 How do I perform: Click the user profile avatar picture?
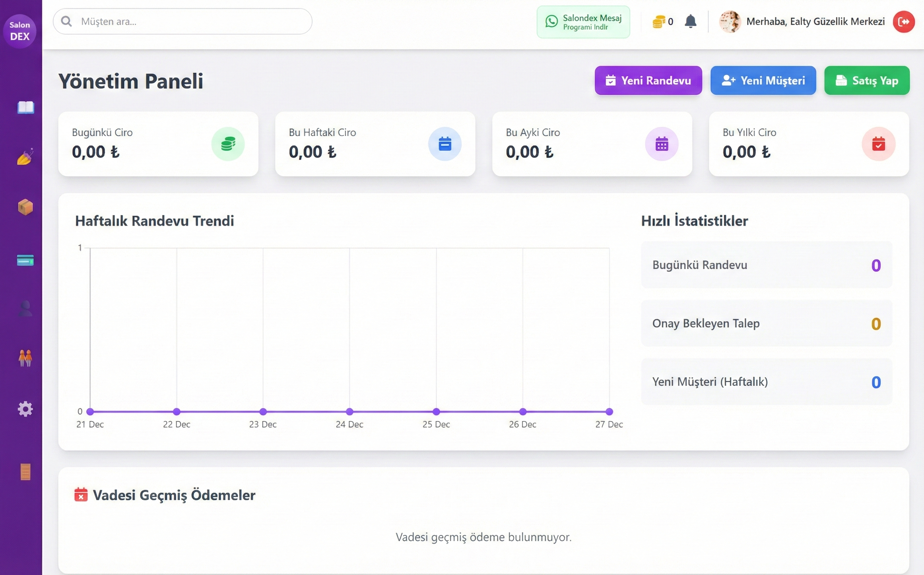[730, 22]
